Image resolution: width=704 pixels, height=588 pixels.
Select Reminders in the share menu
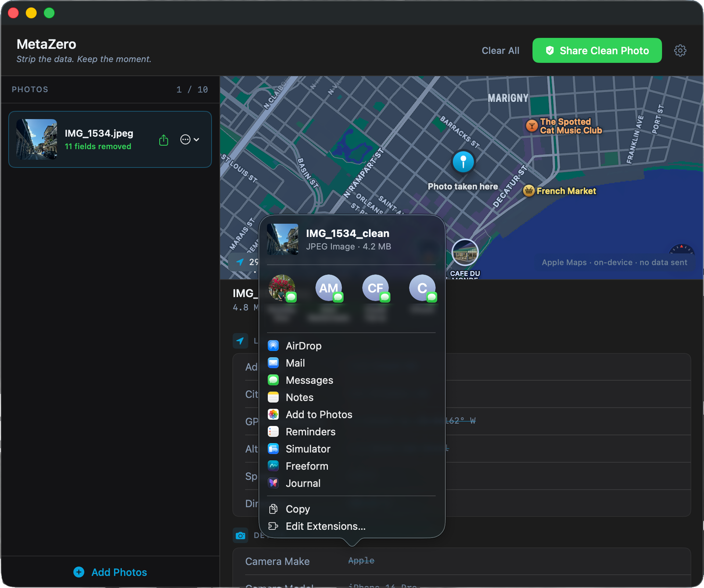[351, 432]
